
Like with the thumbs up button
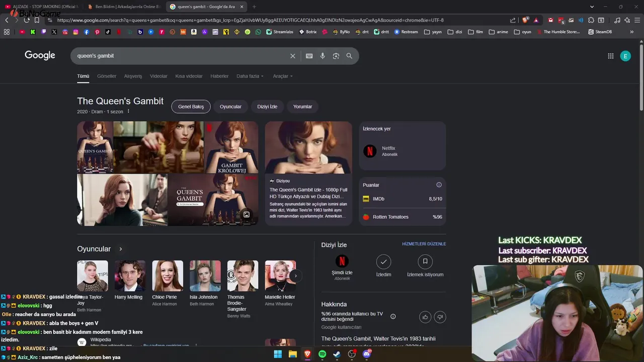click(426, 317)
